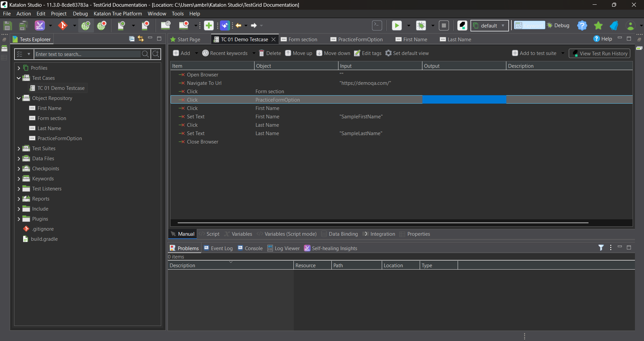
Task: Click the advanced search icon in Tests Explorer
Action: (x=156, y=54)
